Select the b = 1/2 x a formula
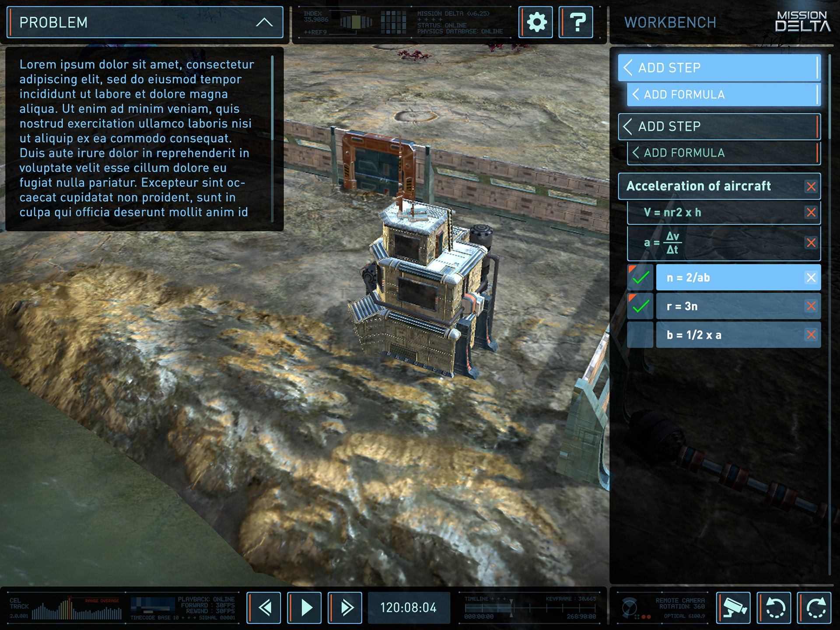The height and width of the screenshot is (630, 840). tap(728, 335)
